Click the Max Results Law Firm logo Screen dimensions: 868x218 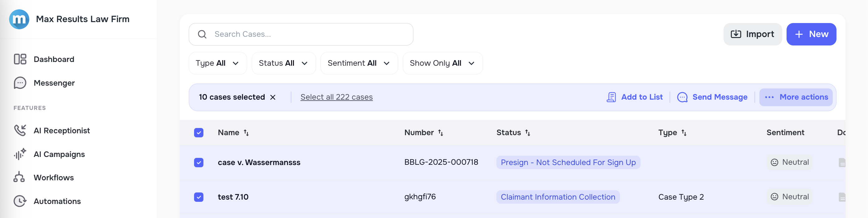click(x=19, y=19)
